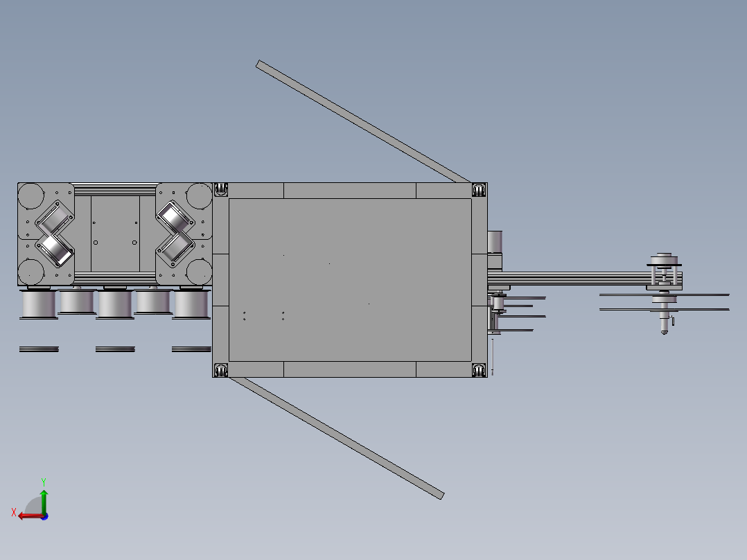Image resolution: width=747 pixels, height=560 pixels.
Task: Click the blue Z axis ball of triad
Action: (44, 516)
